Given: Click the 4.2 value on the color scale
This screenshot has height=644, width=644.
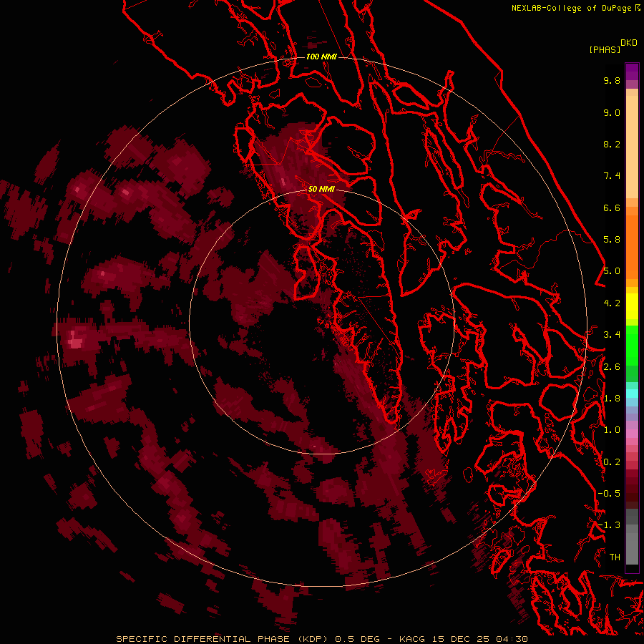Looking at the screenshot, I should [612, 303].
